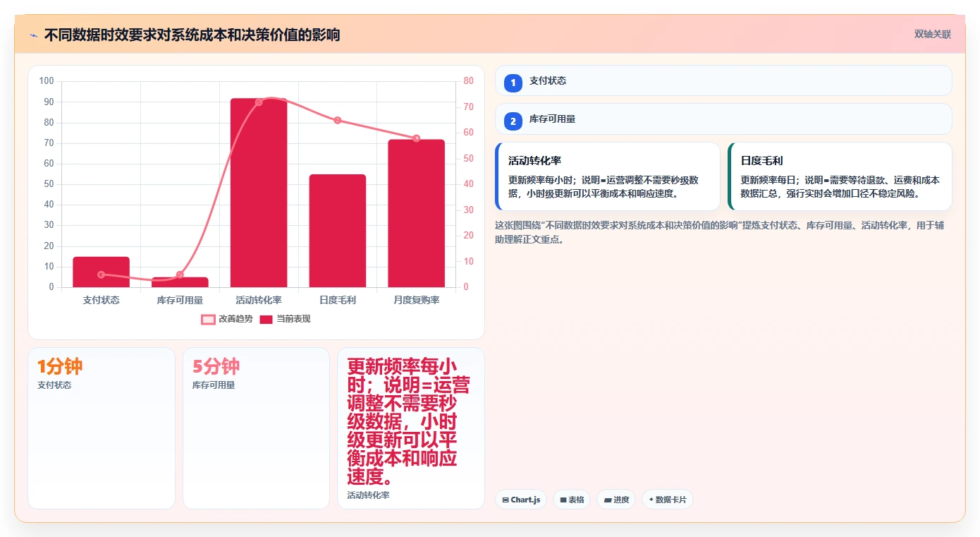Click the 数据卡片 tag
Viewport: 980px width, 537px height.
[x=668, y=500]
